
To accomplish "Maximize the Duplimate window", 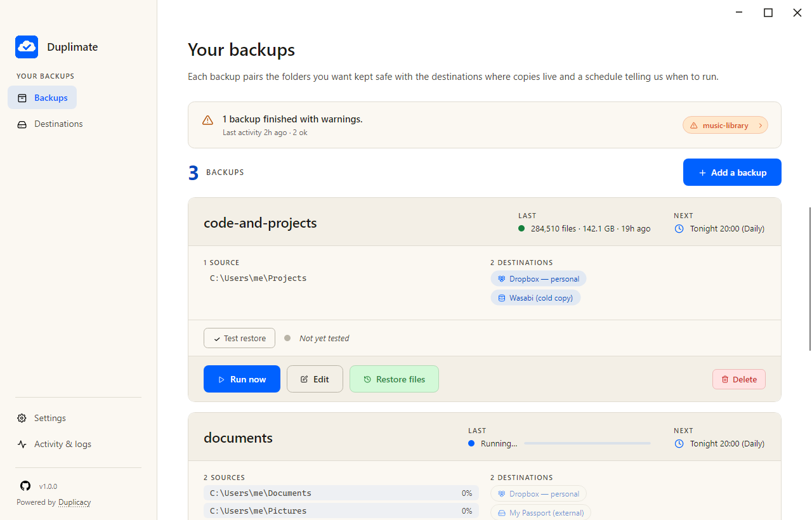I will tap(768, 13).
